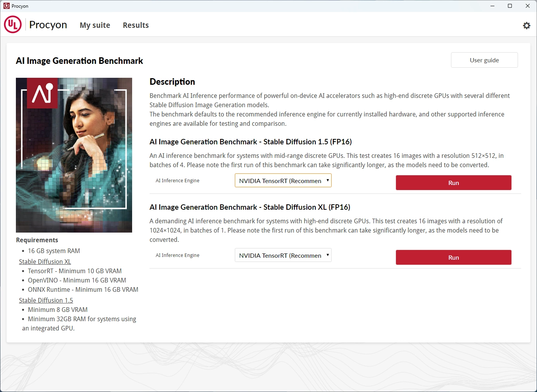
Task: Open Stable Diffusion XL inference engine dropdown
Action: tap(283, 255)
